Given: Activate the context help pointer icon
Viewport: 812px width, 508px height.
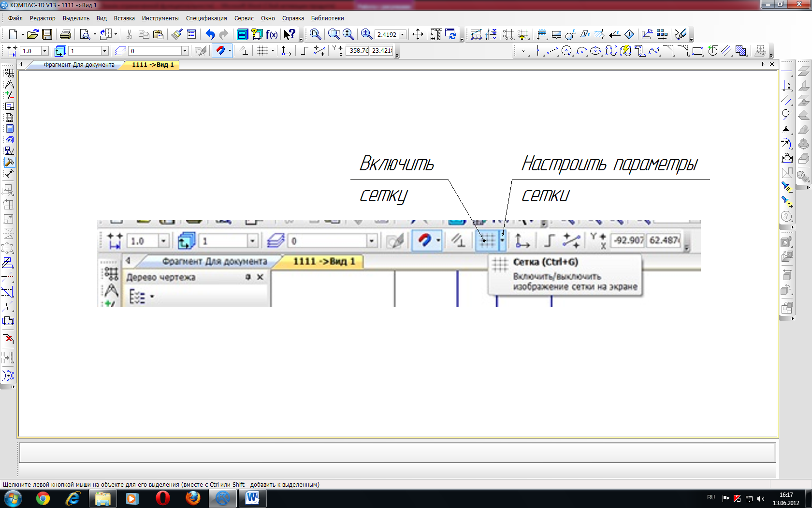Looking at the screenshot, I should (290, 34).
